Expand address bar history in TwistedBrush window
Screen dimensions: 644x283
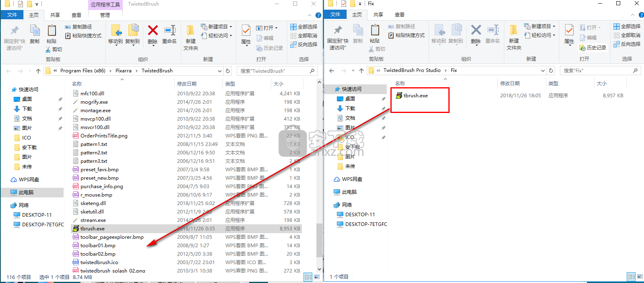pos(220,71)
